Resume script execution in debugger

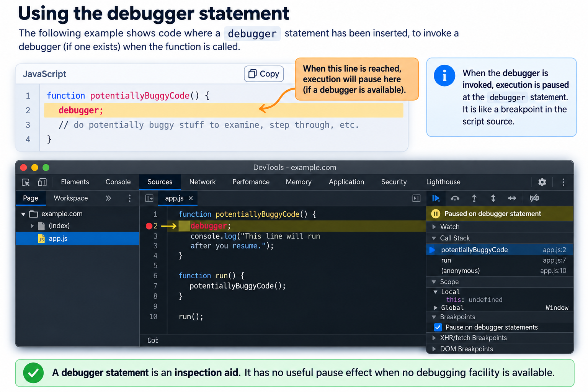tap(436, 198)
